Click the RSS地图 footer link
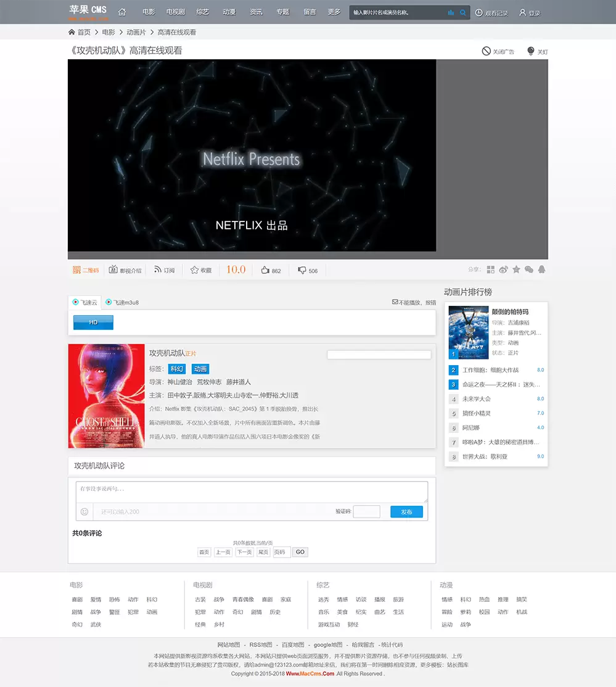Screen dimensions: 616x687 [261, 645]
